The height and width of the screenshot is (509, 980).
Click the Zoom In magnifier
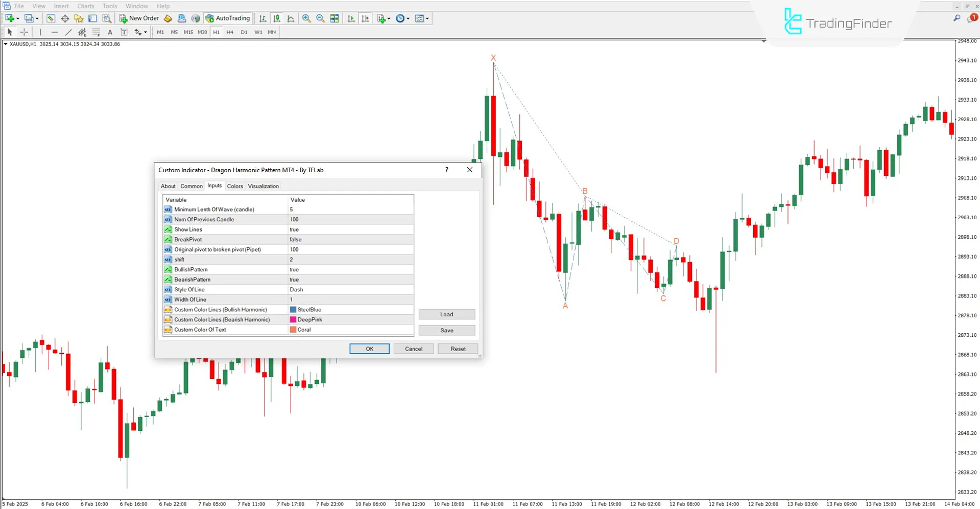[x=306, y=18]
